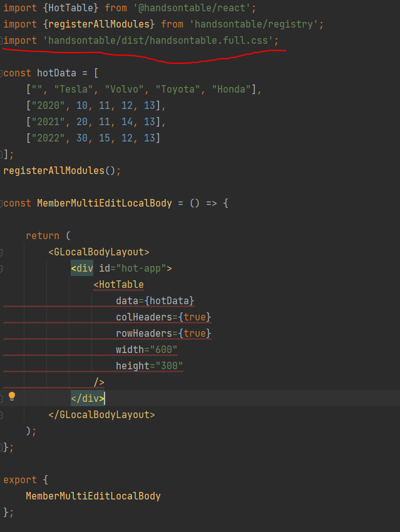Click the "hot-app" id attribute value
Viewport: 400px width, 532px height.
(141, 269)
